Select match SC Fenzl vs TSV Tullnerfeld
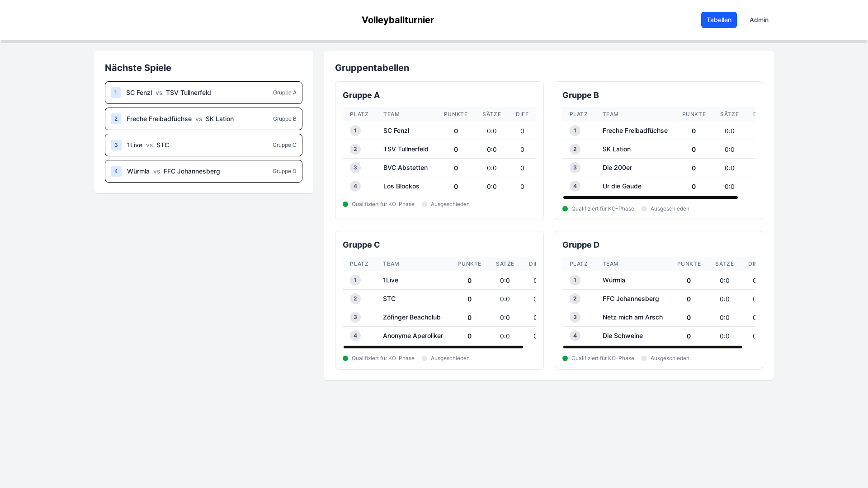The image size is (868, 488). 203,93
